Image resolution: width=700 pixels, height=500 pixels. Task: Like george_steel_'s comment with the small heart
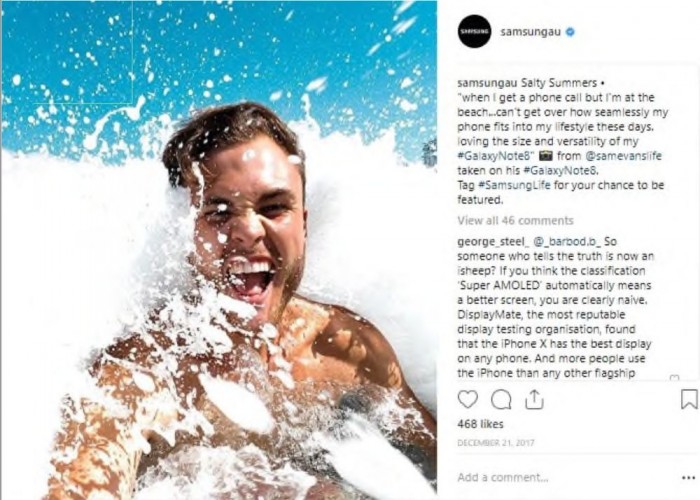[674, 379]
